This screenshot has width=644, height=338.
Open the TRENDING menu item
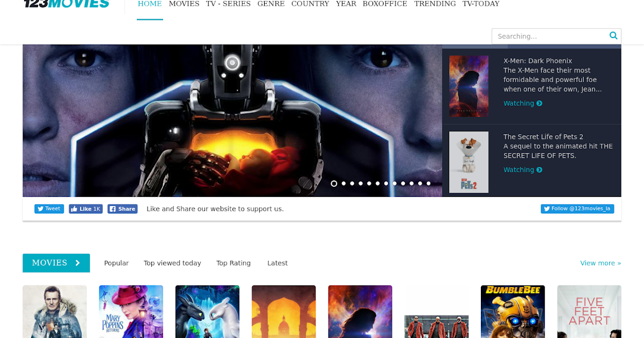pyautogui.click(x=435, y=4)
